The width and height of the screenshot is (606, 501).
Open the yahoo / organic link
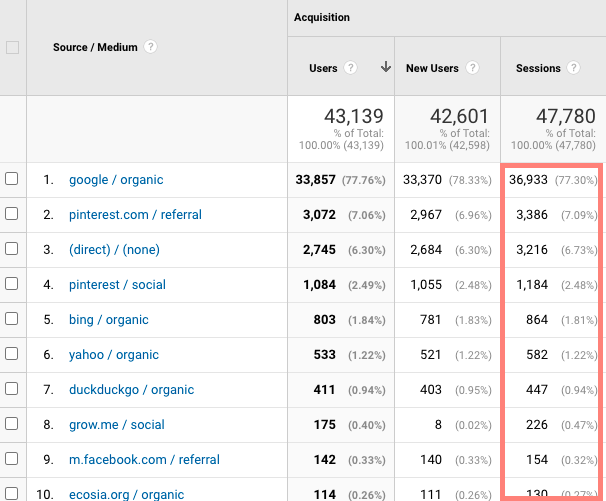114,355
